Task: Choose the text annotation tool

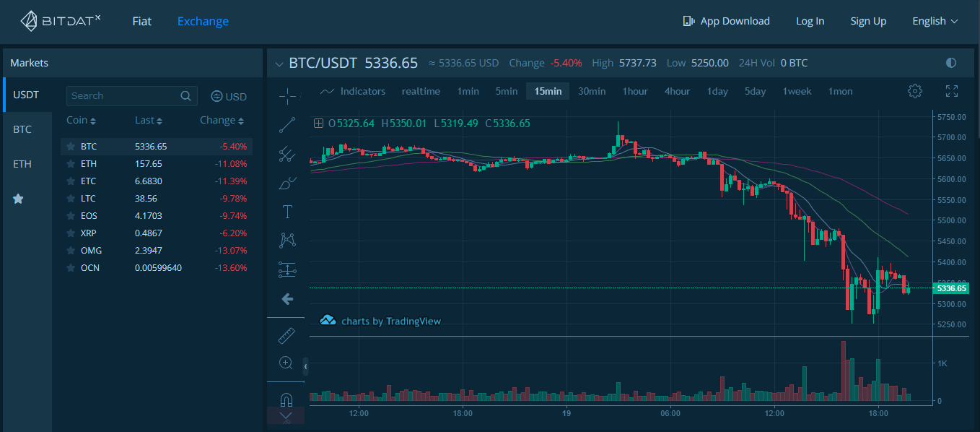Action: pos(287,212)
